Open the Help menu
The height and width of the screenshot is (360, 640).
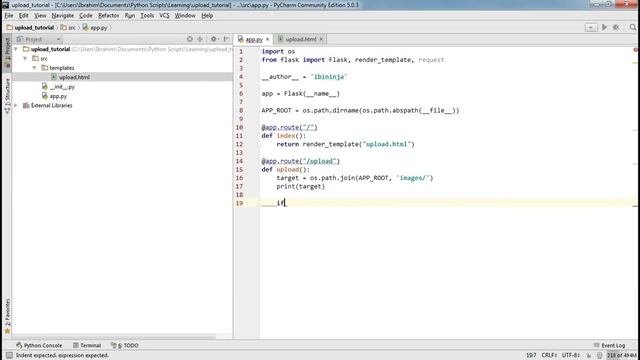coord(207,16)
